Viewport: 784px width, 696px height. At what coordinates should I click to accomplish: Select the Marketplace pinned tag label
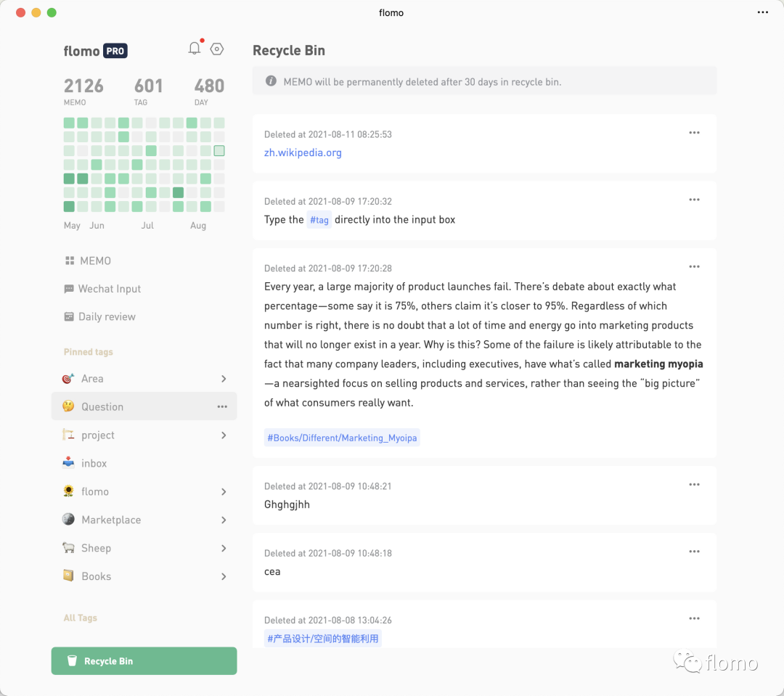click(x=111, y=520)
